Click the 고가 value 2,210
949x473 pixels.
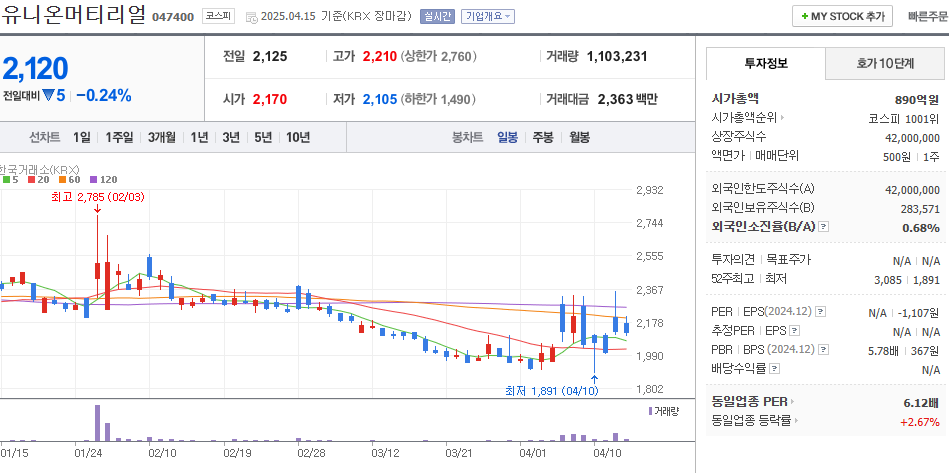pos(379,57)
